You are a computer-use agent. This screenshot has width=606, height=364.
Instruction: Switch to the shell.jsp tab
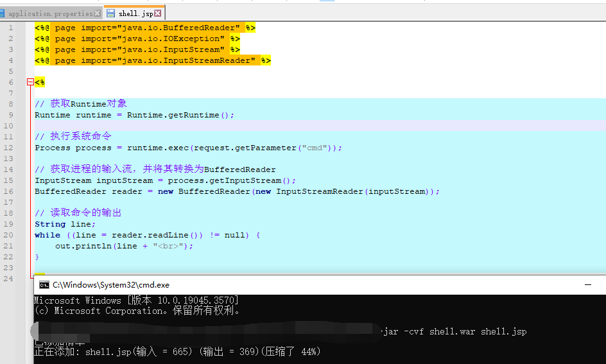coord(135,13)
